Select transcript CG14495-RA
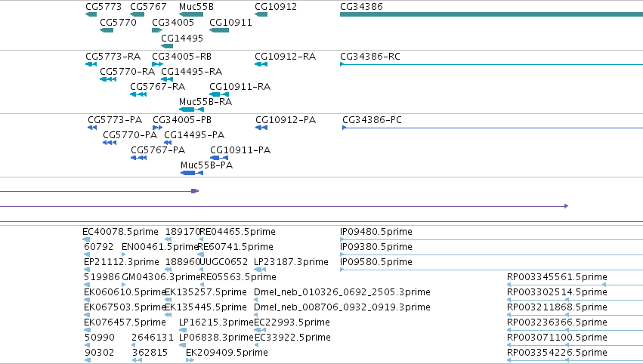This screenshot has width=643, height=364. (x=191, y=71)
